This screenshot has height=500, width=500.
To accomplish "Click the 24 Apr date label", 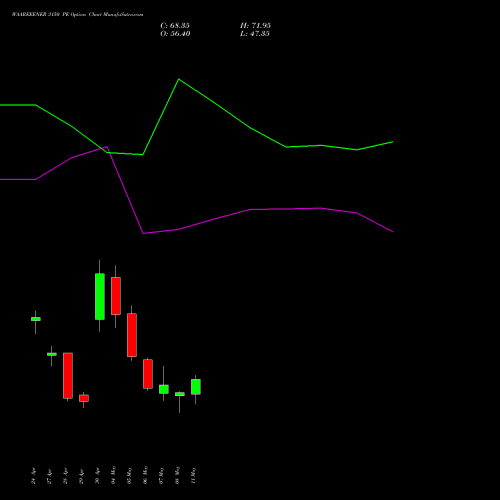I will (33, 476).
